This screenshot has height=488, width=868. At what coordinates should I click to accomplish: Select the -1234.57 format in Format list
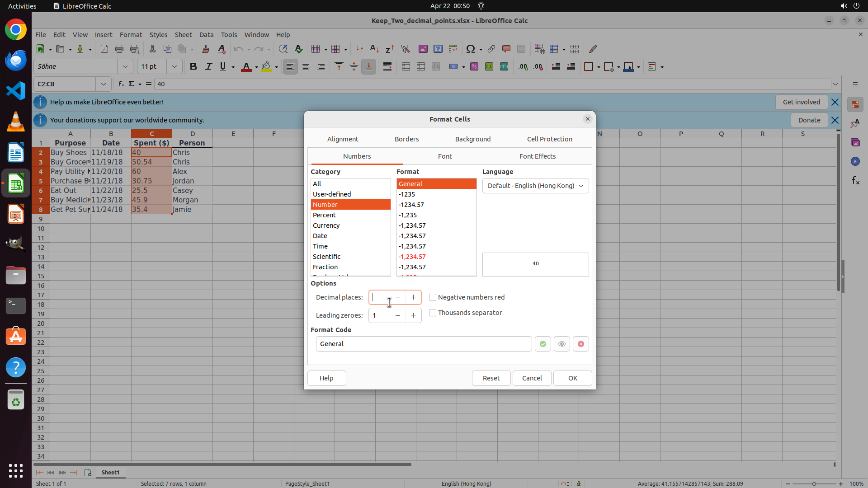[x=411, y=205]
